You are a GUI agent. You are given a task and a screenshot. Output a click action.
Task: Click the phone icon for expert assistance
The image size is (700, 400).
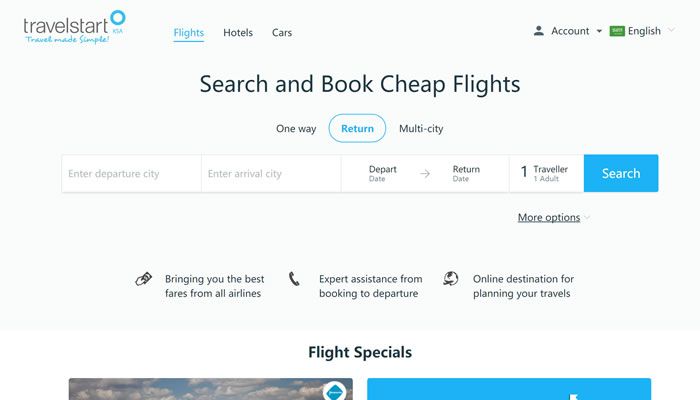point(294,279)
